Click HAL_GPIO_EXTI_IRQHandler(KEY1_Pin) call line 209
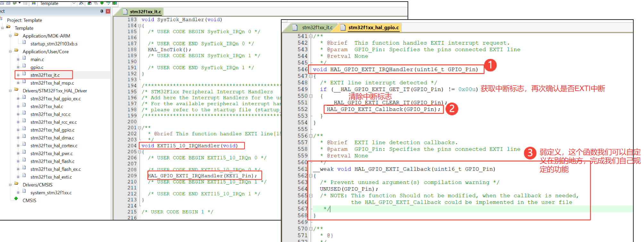The height and width of the screenshot is (242, 644). [202, 176]
